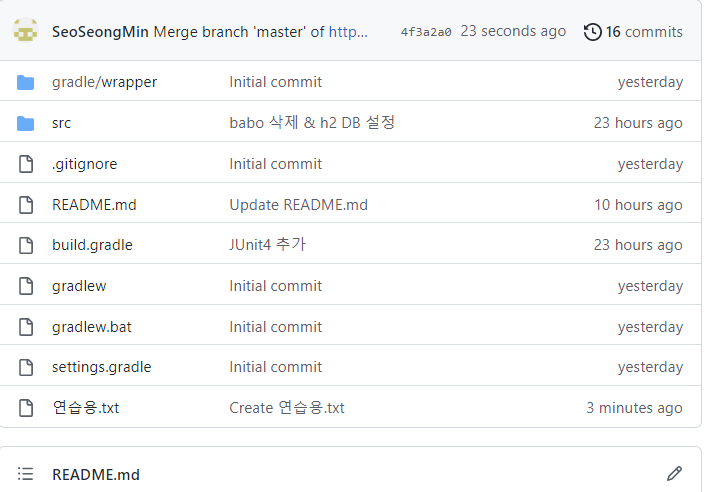
Task: Open gradlew.bat file
Action: [92, 327]
